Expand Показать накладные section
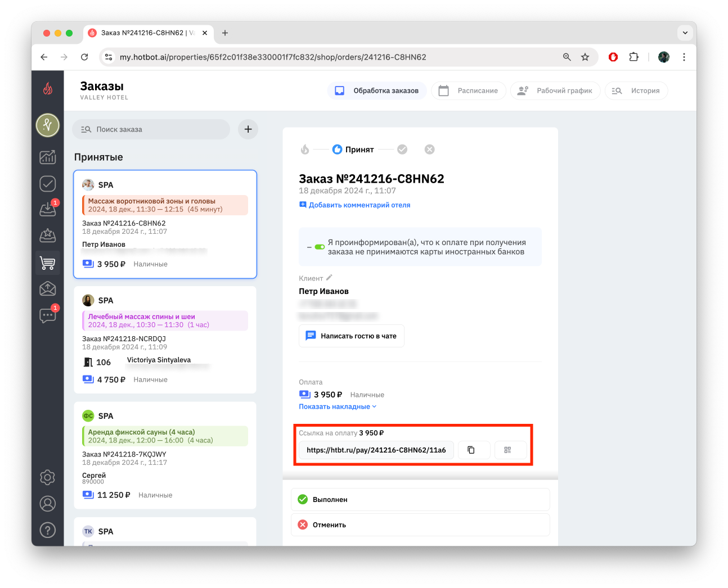This screenshot has width=728, height=588. pyautogui.click(x=338, y=406)
